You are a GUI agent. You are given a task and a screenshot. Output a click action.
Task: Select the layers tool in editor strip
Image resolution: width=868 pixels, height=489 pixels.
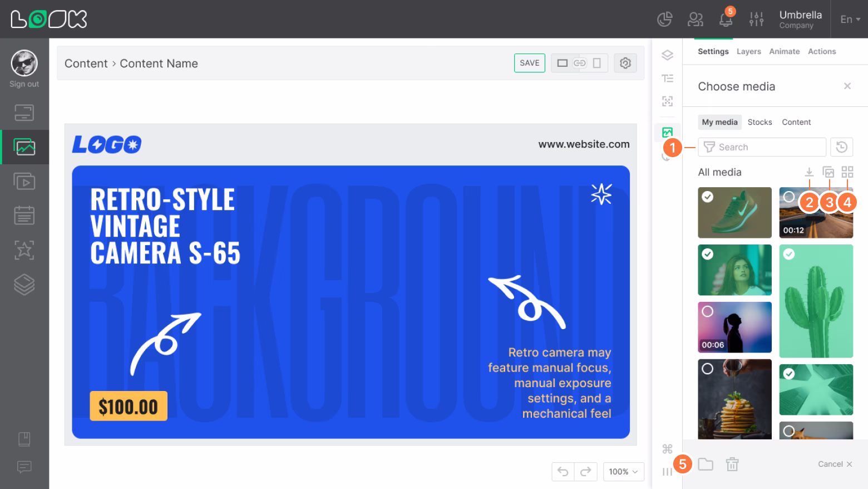coord(667,55)
